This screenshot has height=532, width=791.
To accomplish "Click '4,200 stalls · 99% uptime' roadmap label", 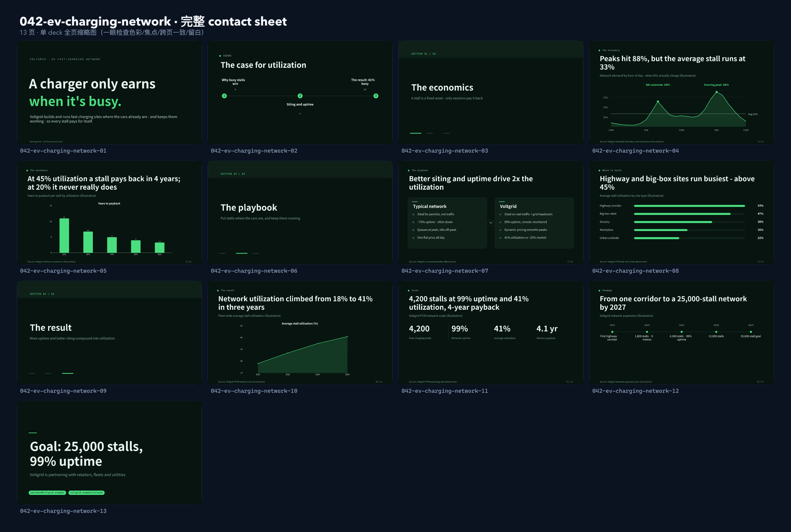I will (681, 338).
